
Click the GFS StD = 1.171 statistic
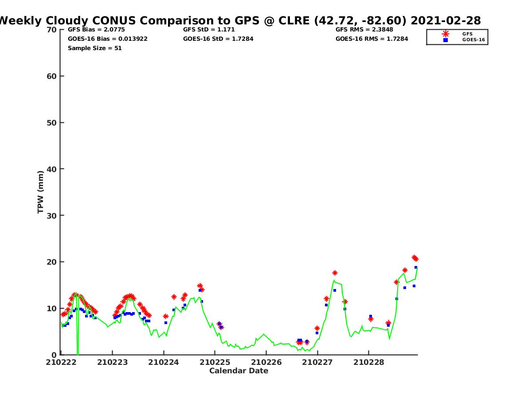coord(209,30)
